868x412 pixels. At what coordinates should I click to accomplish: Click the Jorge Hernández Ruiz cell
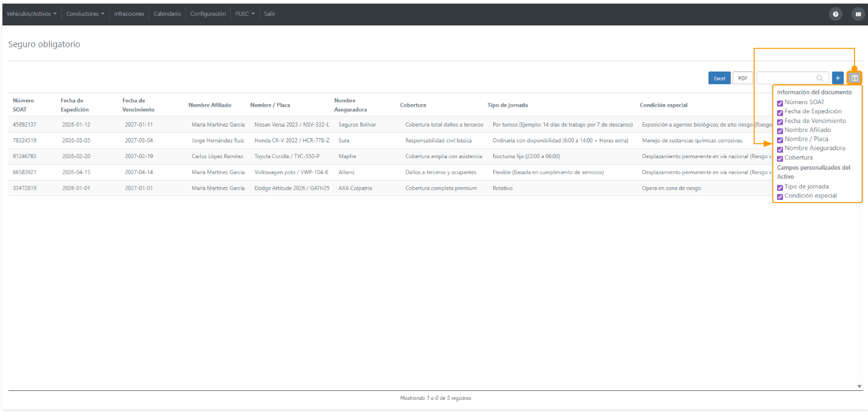click(x=217, y=141)
